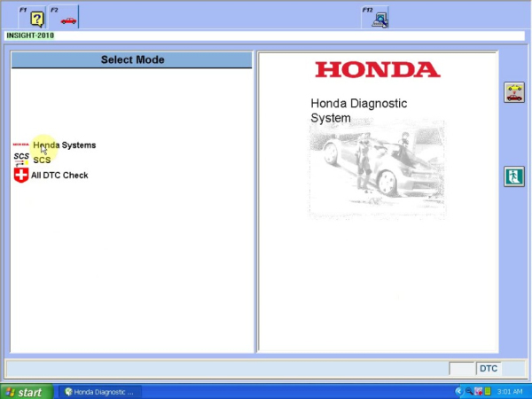This screenshot has width=532, height=399.
Task: Expand hidden system tray icons arrow
Action: point(459,392)
